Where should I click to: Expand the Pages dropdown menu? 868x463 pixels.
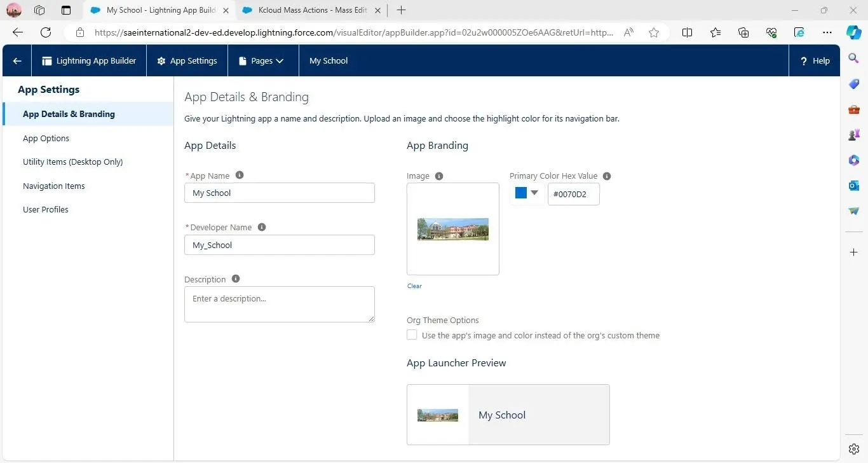[x=261, y=61]
